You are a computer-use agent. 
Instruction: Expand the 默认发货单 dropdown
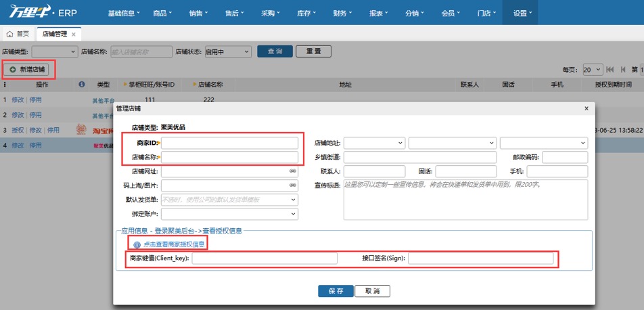click(x=229, y=200)
